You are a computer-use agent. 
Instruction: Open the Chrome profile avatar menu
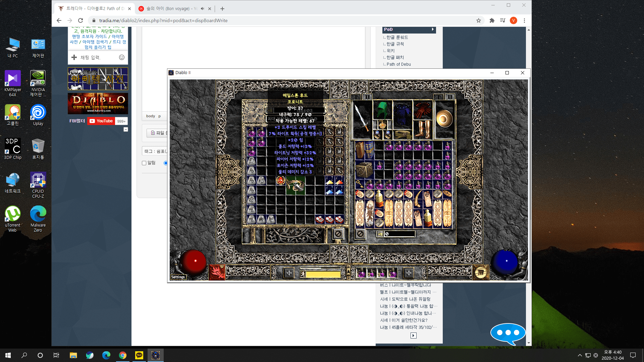[514, 20]
